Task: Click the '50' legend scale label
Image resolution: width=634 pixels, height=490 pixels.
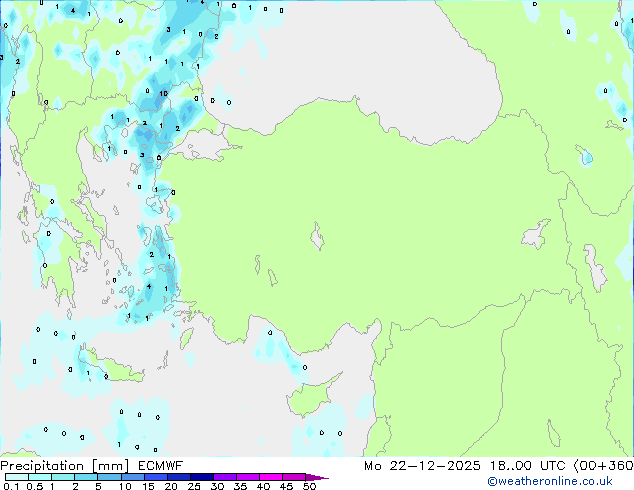Action: [309, 486]
